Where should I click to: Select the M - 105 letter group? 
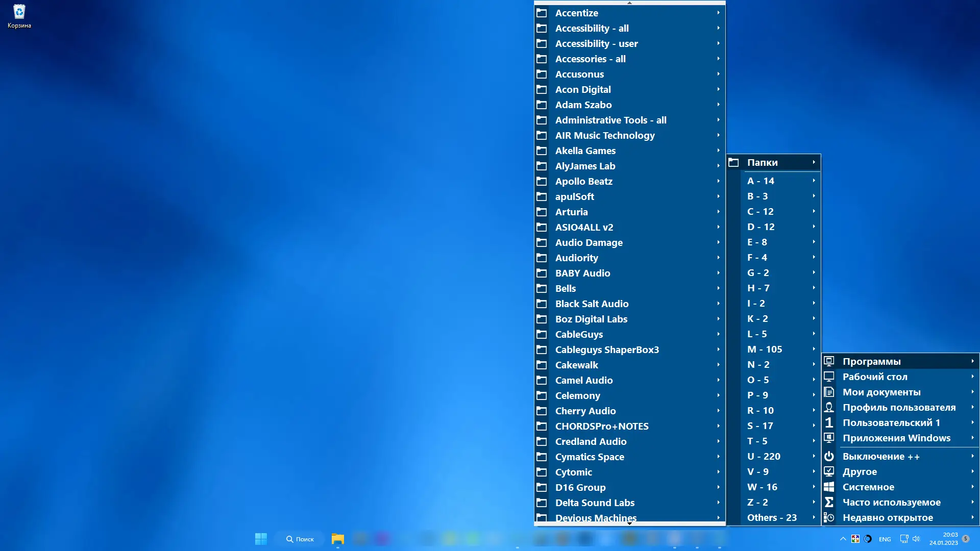click(764, 349)
